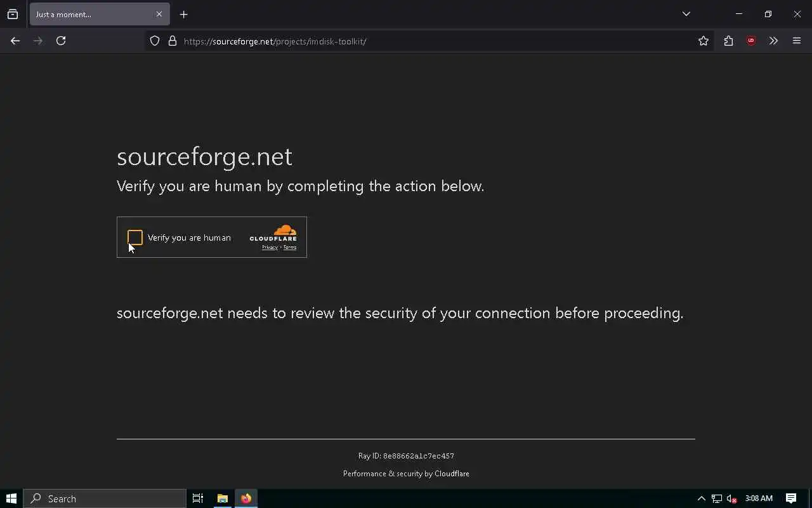The image size is (812, 508).
Task: Show hidden system tray icons
Action: point(701,498)
